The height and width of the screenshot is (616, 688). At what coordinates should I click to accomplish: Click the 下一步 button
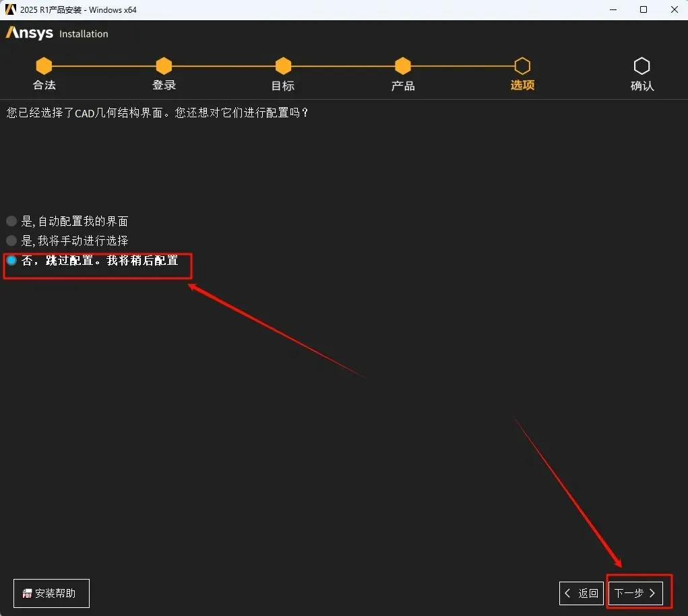pos(635,593)
